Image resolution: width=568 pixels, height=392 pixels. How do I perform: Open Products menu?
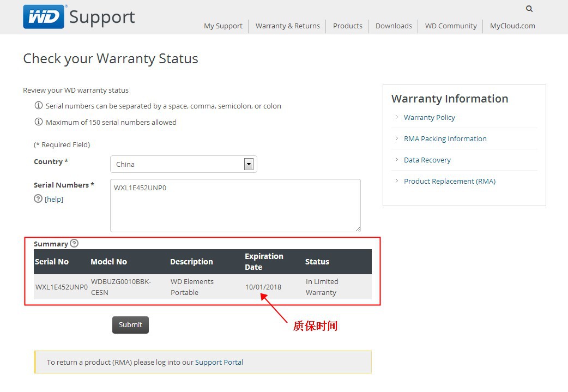point(348,26)
